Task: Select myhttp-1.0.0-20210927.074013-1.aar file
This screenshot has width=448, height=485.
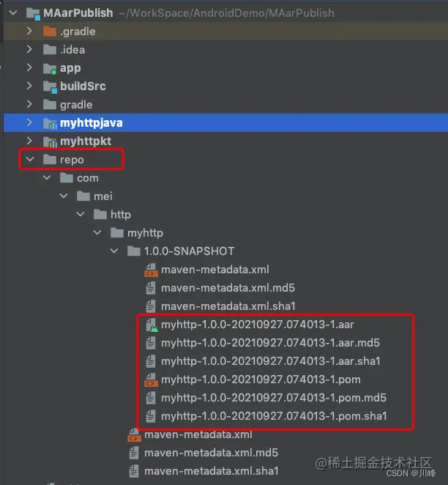Action: [258, 325]
